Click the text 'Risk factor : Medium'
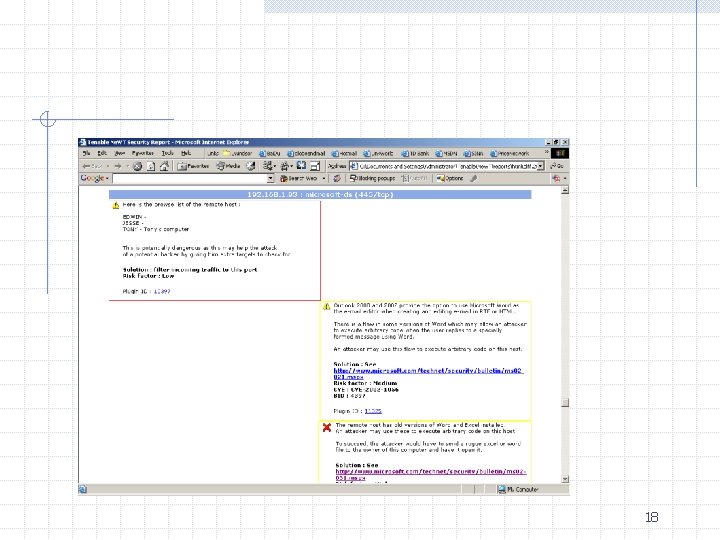This screenshot has height=540, width=720. point(366,383)
